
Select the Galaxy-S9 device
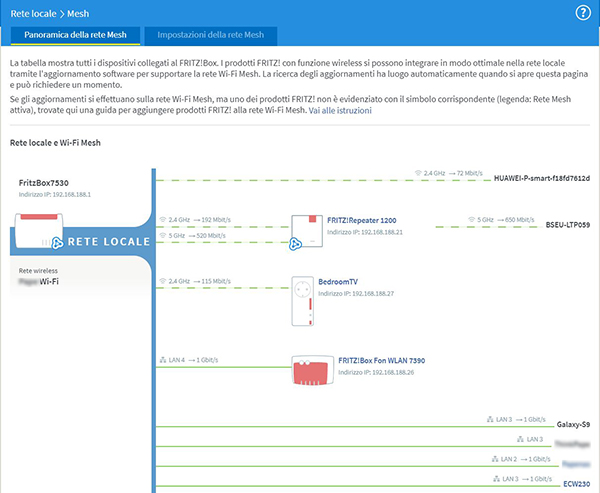[x=573, y=424]
